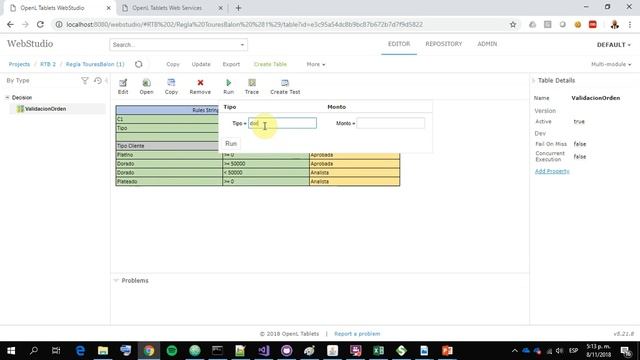Open the recent history icon in the sidebar
This screenshot has width=640, height=360.
click(98, 80)
